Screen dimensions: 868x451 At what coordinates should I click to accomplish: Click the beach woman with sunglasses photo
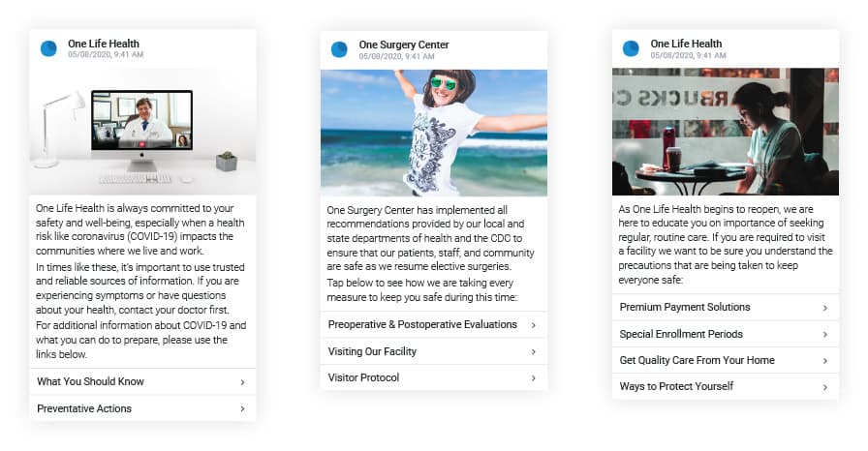[x=434, y=133]
